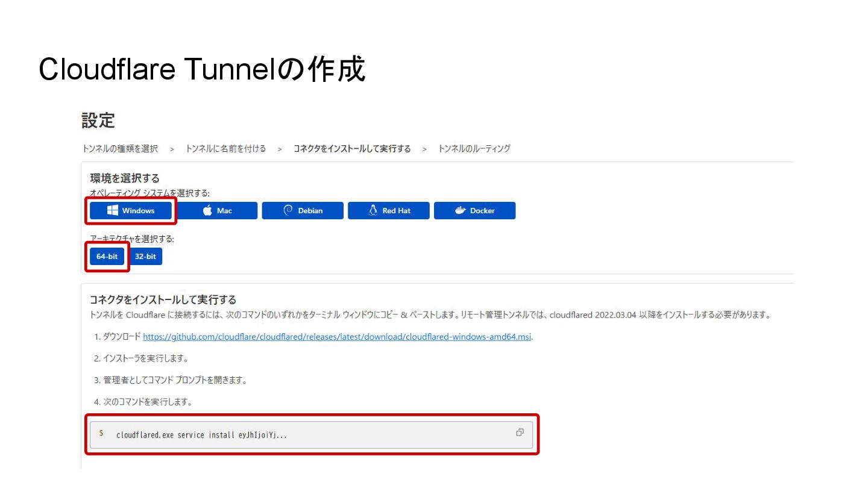This screenshot has height=488, width=868.
Task: Click the arrow before トンネルのルーティング
Action: point(424,149)
